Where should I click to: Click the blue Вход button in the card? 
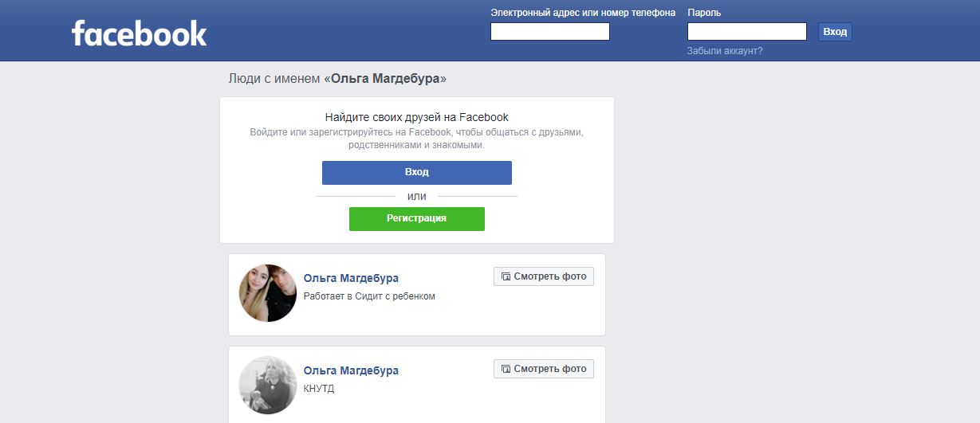417,173
